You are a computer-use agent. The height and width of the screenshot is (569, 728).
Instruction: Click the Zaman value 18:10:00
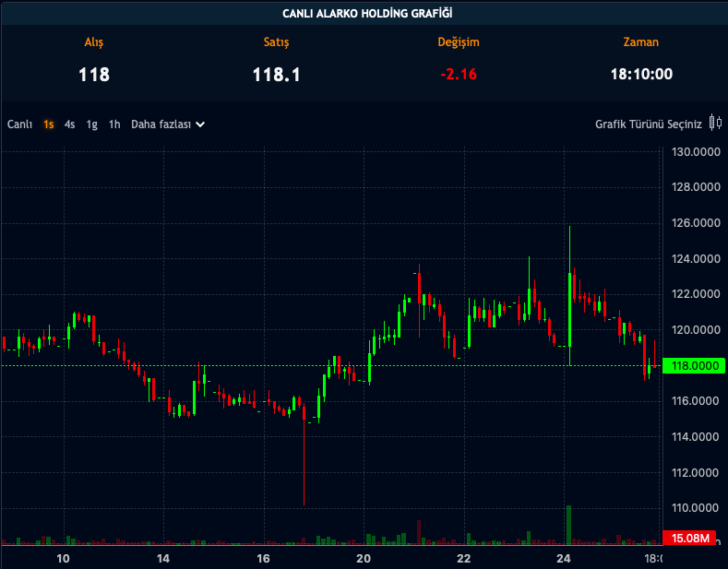tap(641, 75)
